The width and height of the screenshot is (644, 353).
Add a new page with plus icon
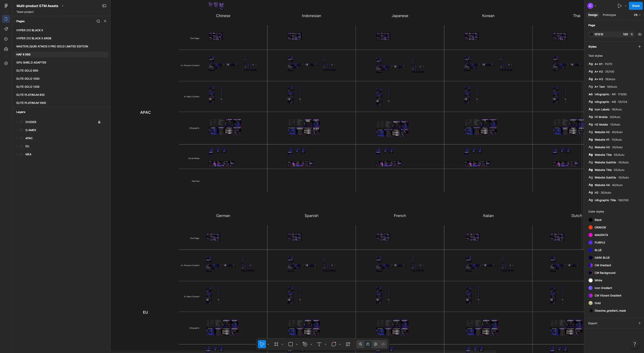click(105, 21)
